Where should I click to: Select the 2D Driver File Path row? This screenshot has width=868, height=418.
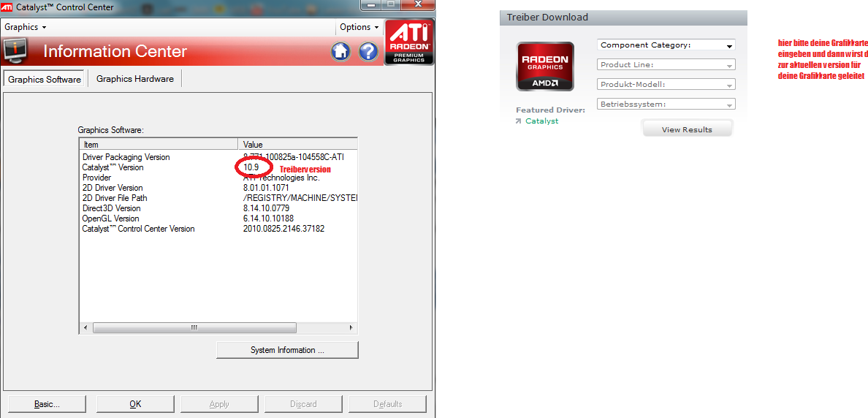tap(218, 198)
